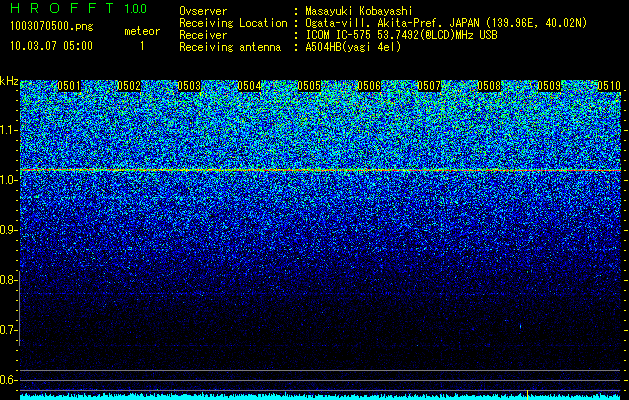Click the Receiving antenna label
This screenshot has width=629, height=400.
tap(230, 47)
